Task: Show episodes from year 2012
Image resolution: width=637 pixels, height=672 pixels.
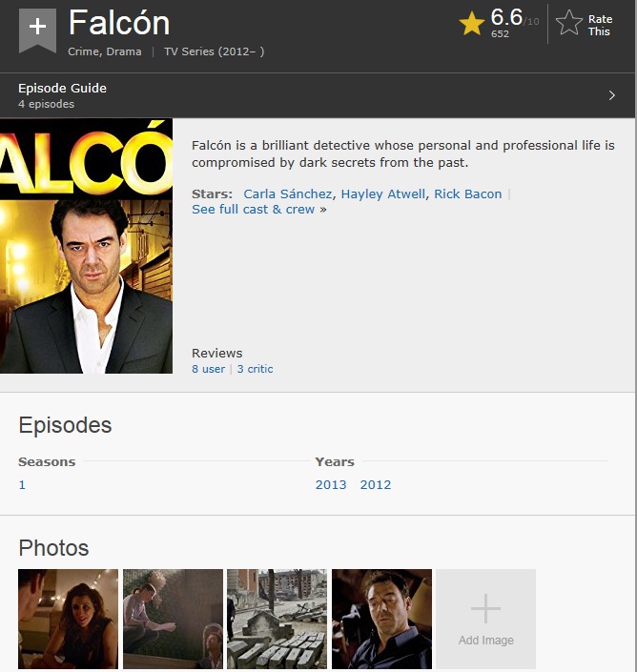Action: point(376,485)
